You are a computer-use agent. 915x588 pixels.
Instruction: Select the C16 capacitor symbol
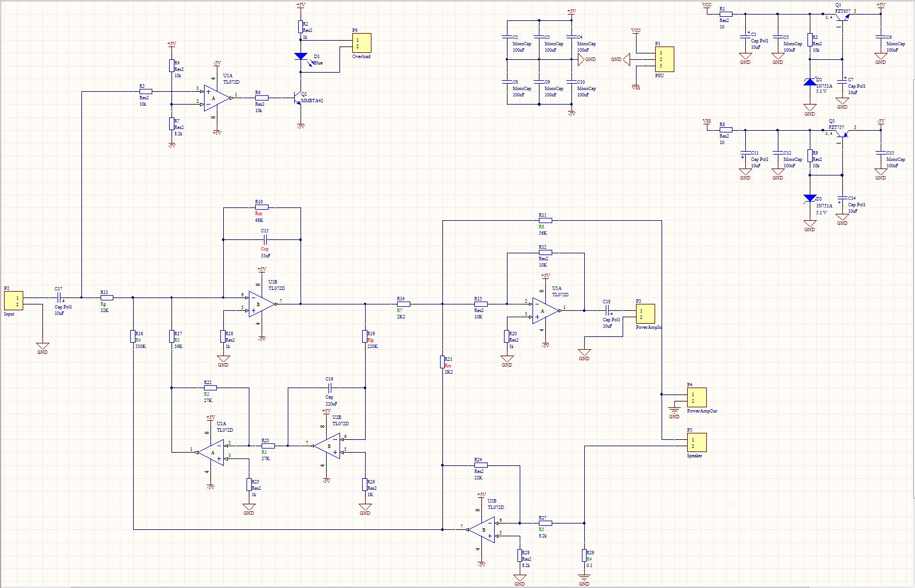coord(330,388)
